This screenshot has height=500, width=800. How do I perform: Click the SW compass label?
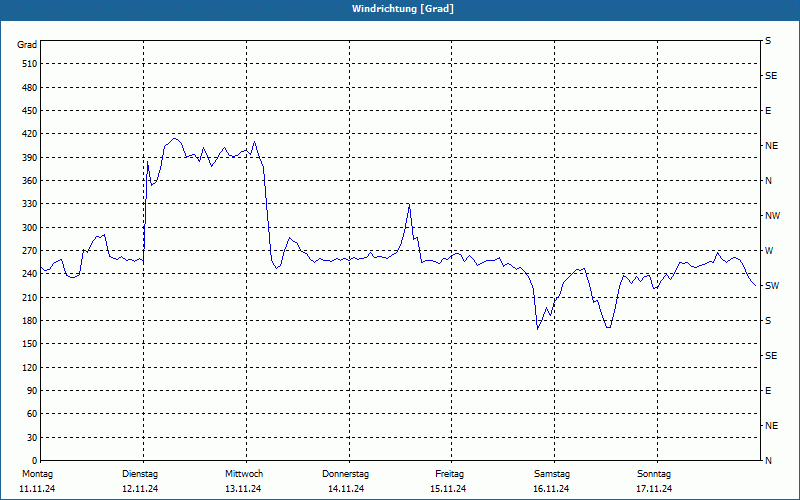tap(772, 286)
